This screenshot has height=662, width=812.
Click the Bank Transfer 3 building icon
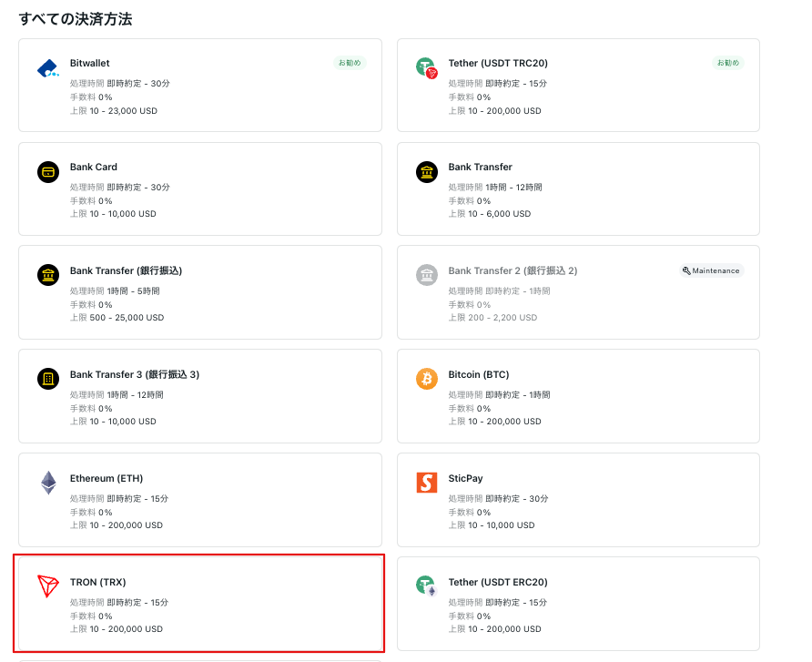coord(48,379)
